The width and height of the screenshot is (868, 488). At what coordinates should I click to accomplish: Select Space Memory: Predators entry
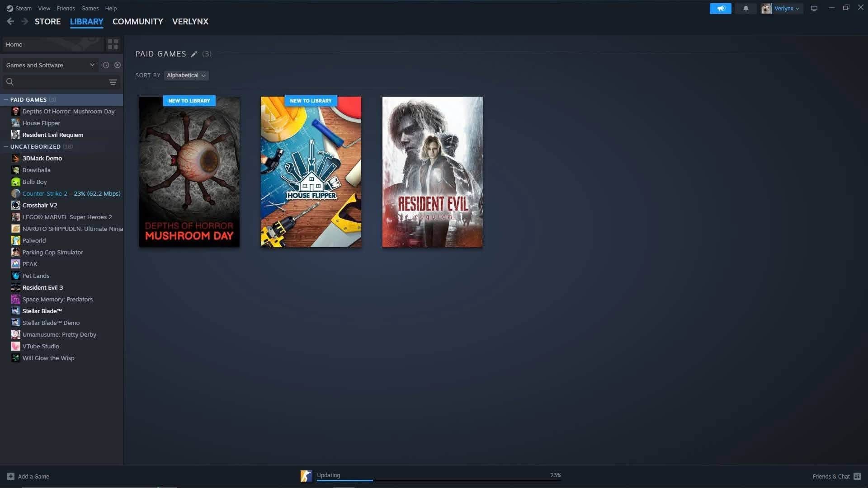(61, 299)
